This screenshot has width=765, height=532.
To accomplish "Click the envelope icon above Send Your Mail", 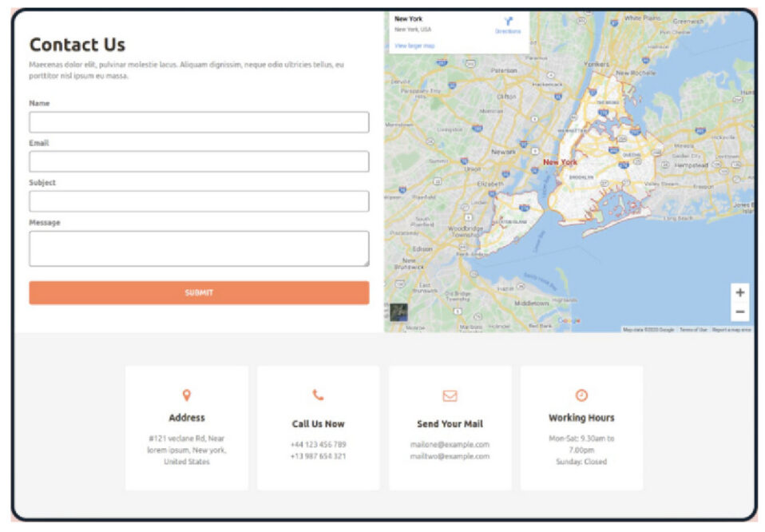I will click(449, 393).
